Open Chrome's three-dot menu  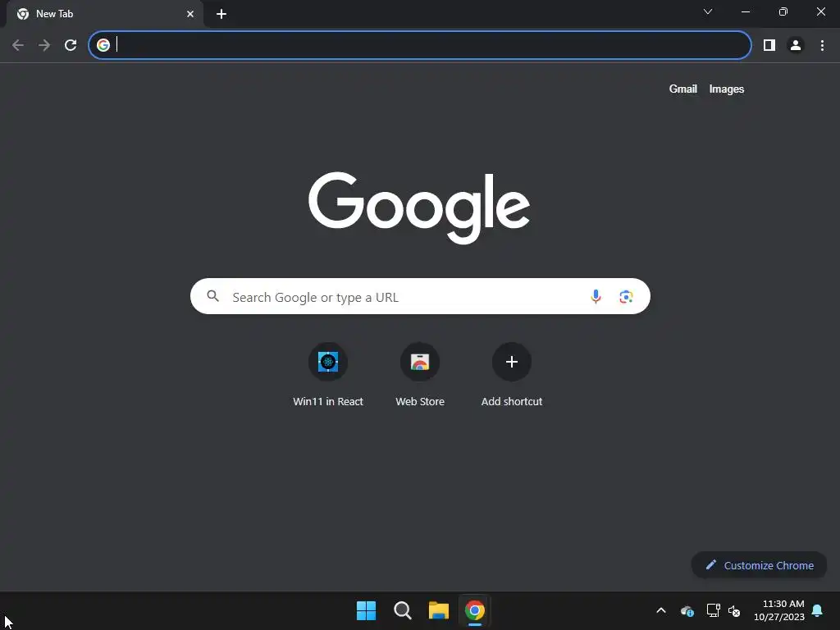click(x=822, y=45)
